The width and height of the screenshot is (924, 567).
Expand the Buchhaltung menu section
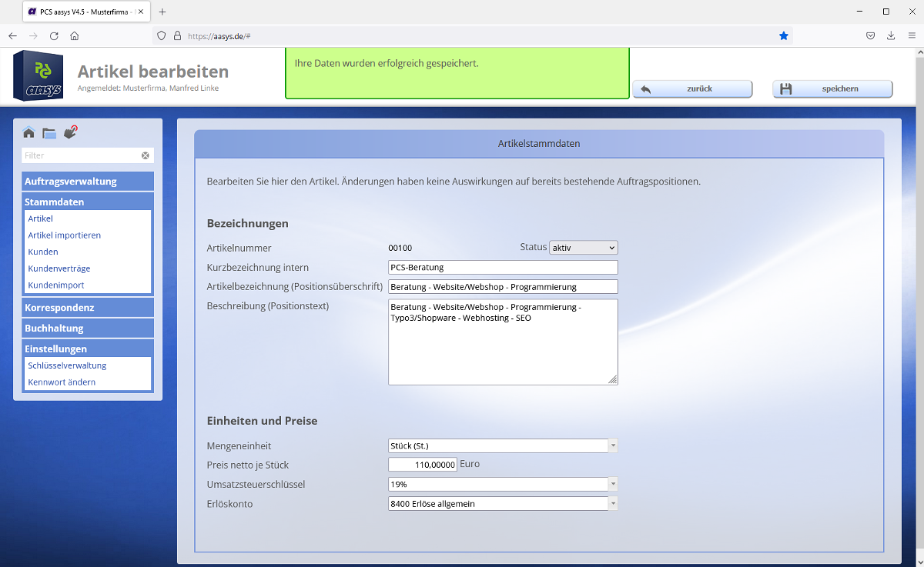pos(88,328)
